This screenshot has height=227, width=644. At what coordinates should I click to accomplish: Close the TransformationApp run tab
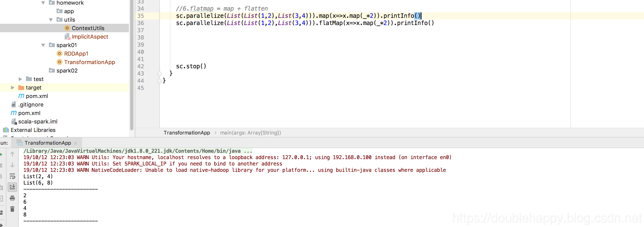tap(75, 143)
